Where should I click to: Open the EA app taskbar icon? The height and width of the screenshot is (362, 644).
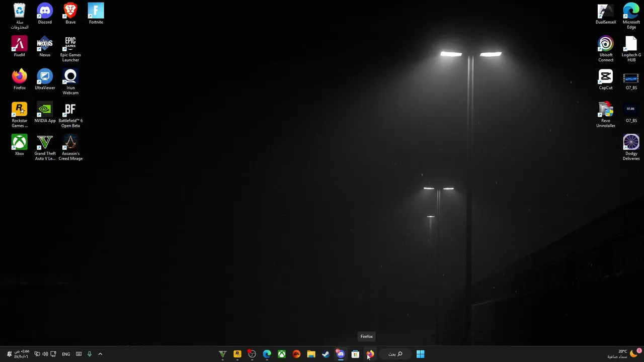(x=296, y=354)
